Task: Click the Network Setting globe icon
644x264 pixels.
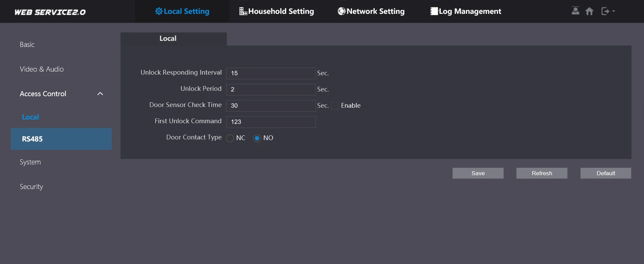Action: 342,11
